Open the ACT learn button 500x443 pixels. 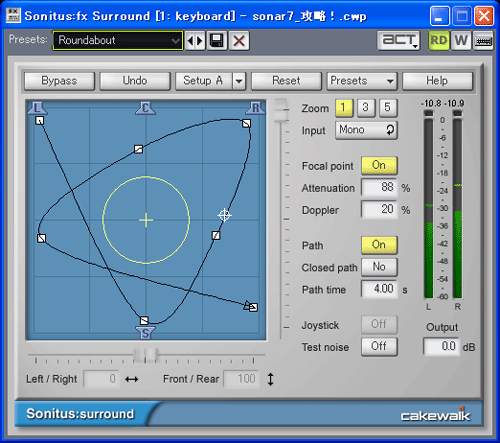pos(399,40)
